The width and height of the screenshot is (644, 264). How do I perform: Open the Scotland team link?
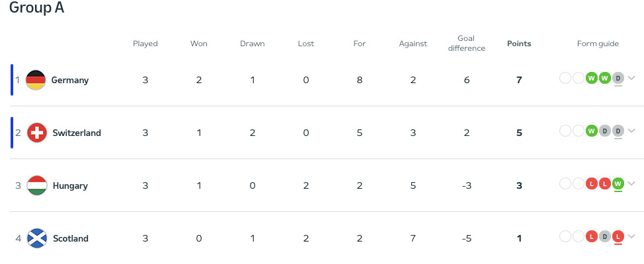click(70, 238)
